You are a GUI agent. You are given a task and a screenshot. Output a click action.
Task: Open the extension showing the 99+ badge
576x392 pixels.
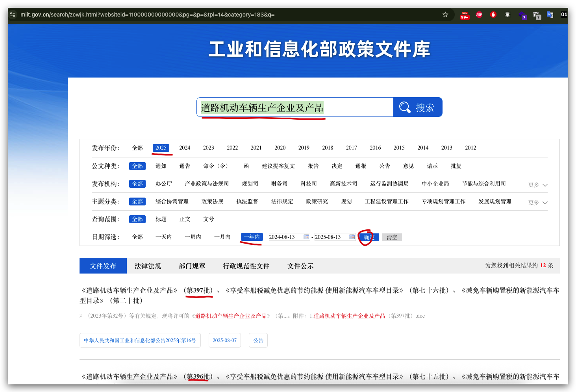(465, 15)
